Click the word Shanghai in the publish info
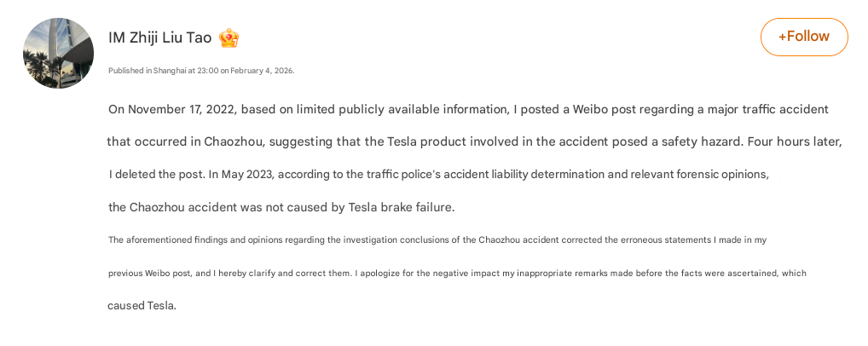Image resolution: width=868 pixels, height=346 pixels. point(170,71)
